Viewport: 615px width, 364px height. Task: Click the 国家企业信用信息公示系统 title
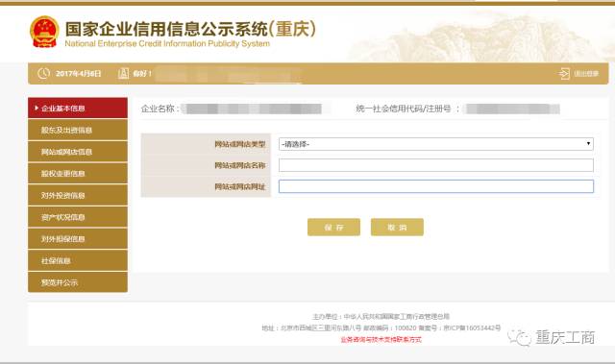(x=190, y=29)
